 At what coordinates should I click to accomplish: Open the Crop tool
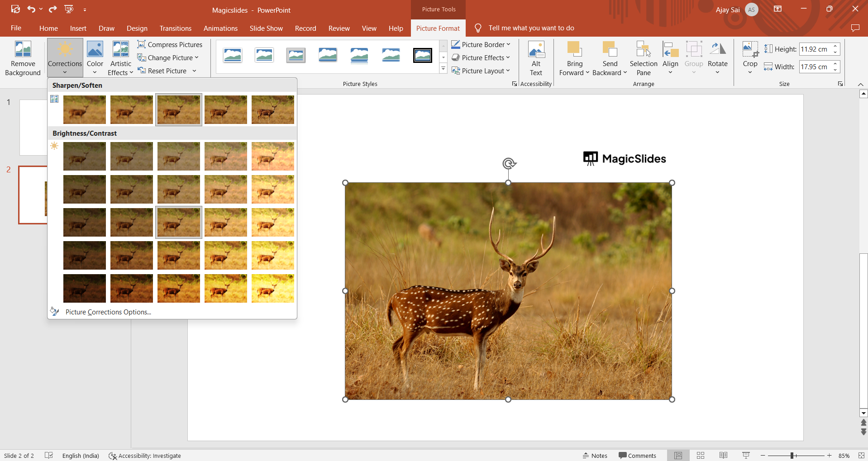click(x=749, y=50)
